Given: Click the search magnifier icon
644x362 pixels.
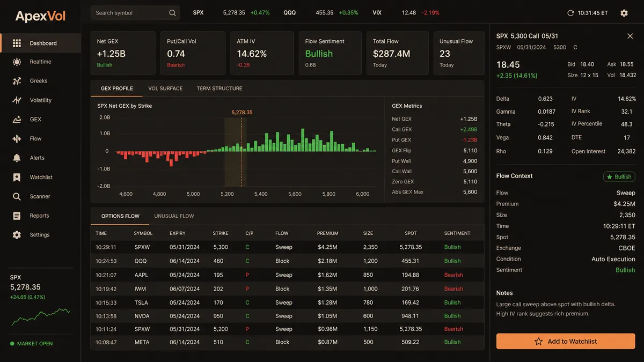Looking at the screenshot, I should pyautogui.click(x=172, y=13).
